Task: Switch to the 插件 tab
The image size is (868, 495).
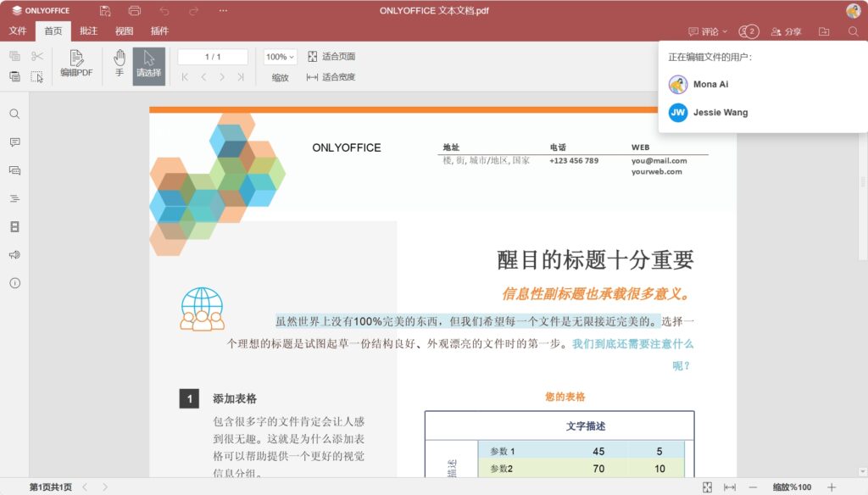Action: [159, 31]
